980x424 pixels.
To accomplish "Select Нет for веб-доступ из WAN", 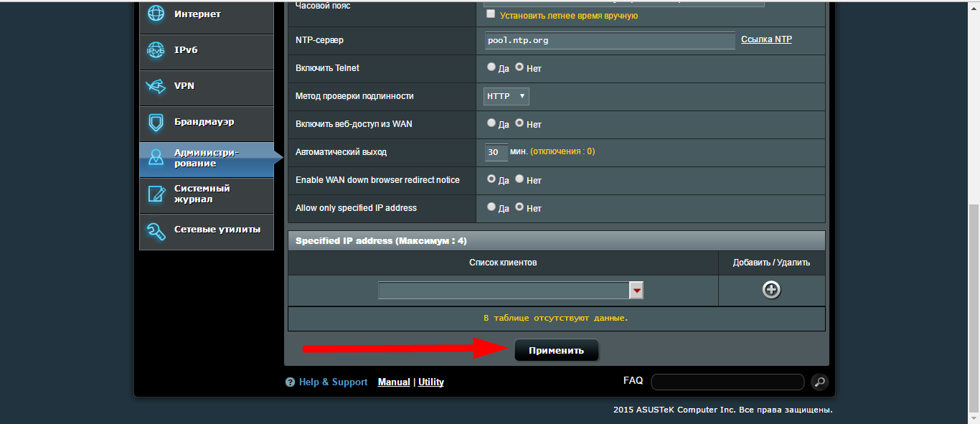I will 519,123.
